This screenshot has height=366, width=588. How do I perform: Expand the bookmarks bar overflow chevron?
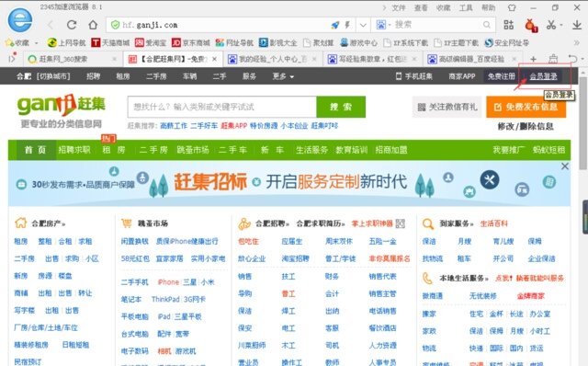(577, 43)
